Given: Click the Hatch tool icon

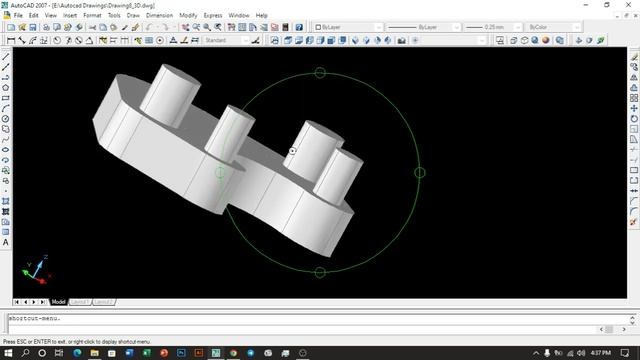Looking at the screenshot, I should 6,201.
